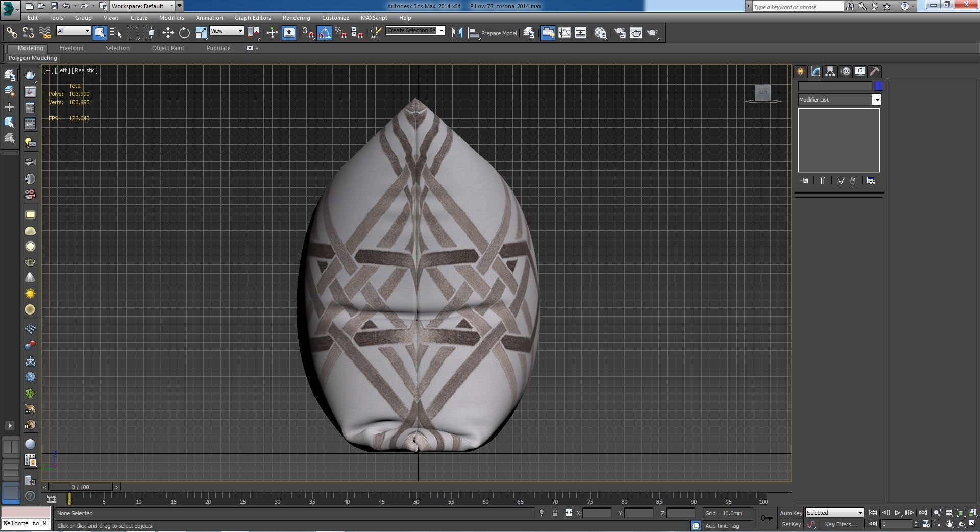Click Edit Named Selection Sets icon
This screenshot has width=980, height=532.
pyautogui.click(x=376, y=33)
